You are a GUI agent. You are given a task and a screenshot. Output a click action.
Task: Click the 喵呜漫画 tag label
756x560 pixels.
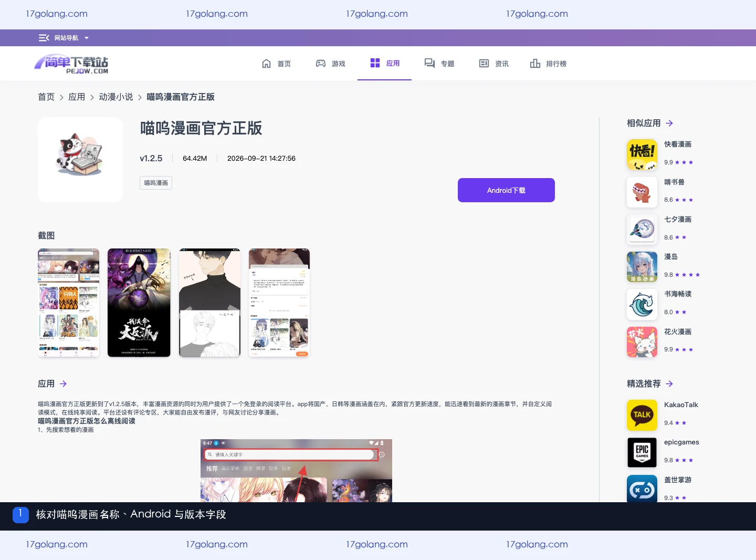tap(156, 183)
